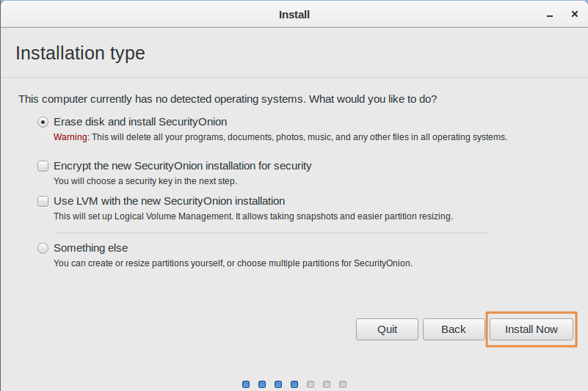Viewport: 588px width, 391px height.
Task: Go Back to the previous step
Action: (x=454, y=329)
